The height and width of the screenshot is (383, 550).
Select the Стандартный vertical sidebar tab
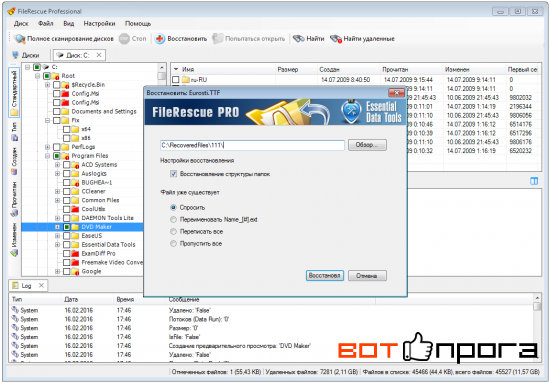click(x=14, y=93)
